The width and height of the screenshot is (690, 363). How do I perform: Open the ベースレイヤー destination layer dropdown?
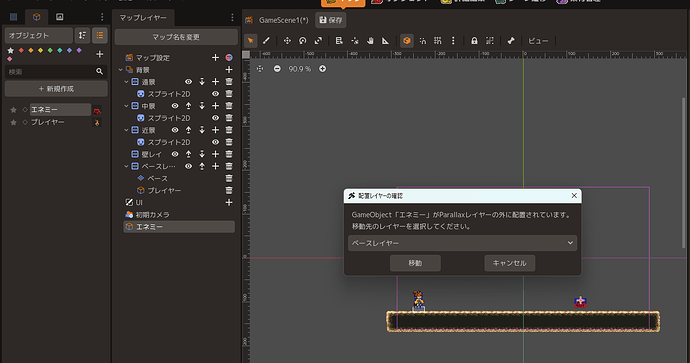[462, 243]
